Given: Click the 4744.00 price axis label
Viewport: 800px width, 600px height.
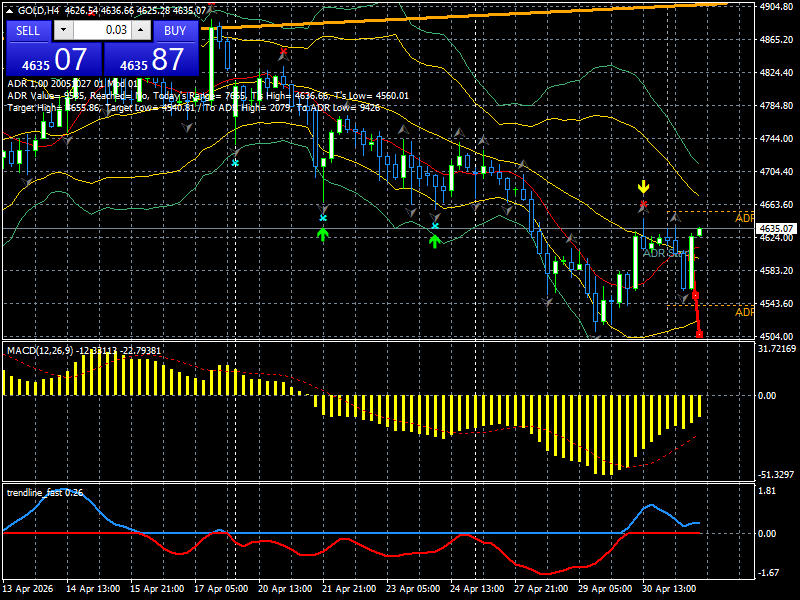Looking at the screenshot, I should click(776, 138).
